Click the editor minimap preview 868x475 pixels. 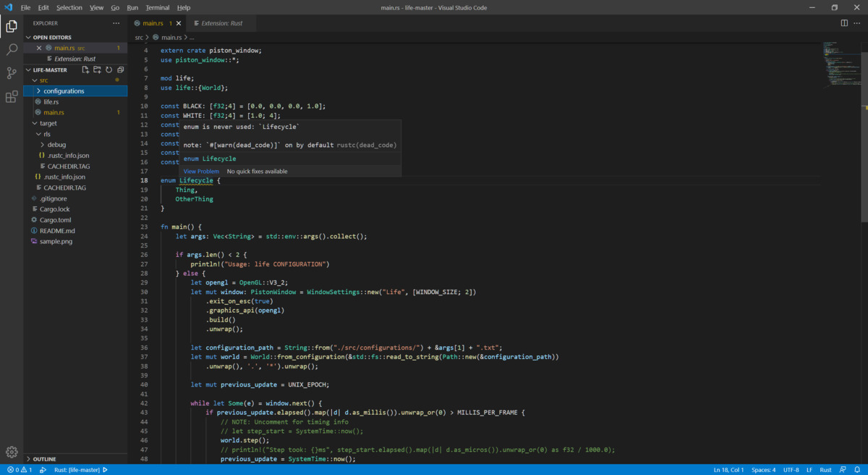[843, 65]
